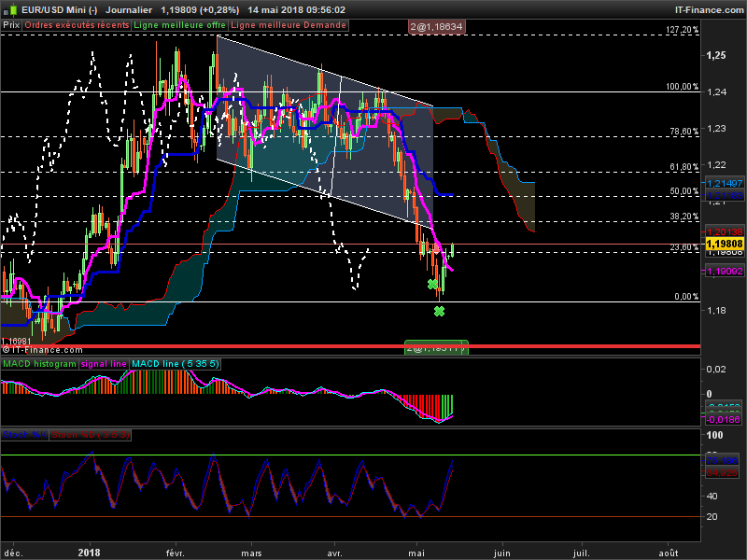Open the Stoch %K legend label
This screenshot has width=747, height=560.
pos(25,435)
